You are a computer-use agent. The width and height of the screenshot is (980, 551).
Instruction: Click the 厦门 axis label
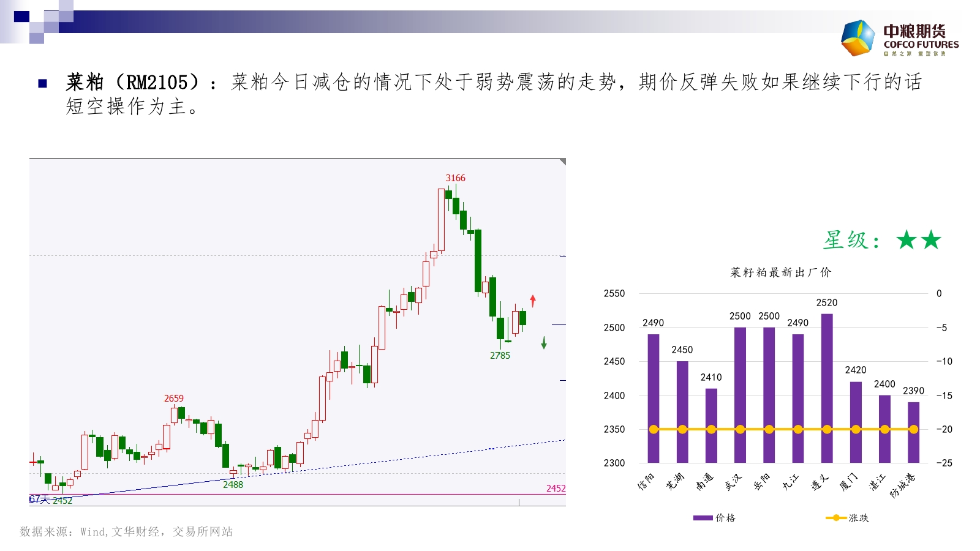(x=848, y=482)
